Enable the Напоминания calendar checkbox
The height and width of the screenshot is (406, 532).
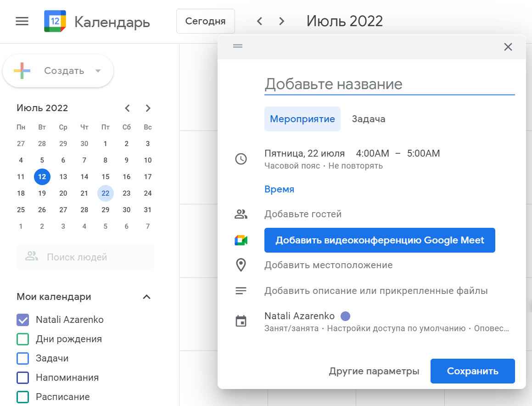23,378
